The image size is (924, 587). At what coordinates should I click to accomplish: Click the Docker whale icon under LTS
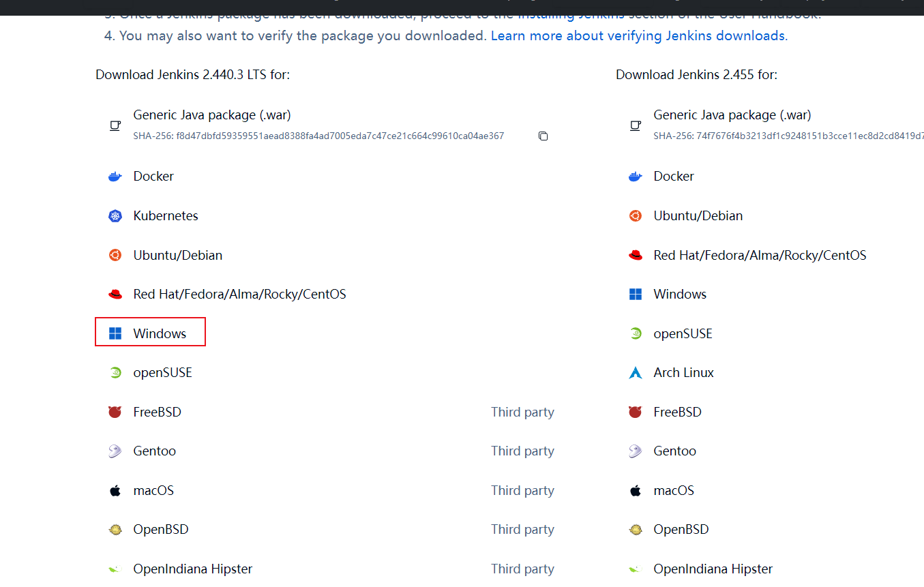pyautogui.click(x=115, y=177)
